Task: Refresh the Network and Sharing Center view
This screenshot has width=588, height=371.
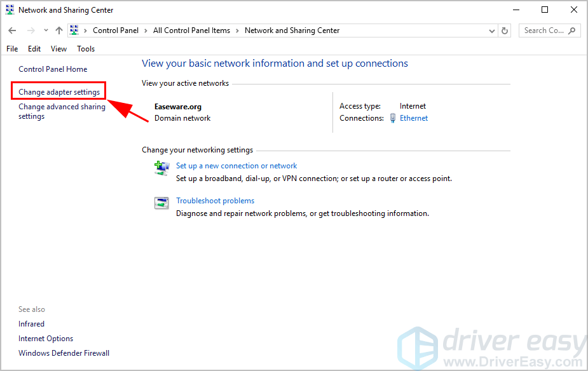Action: pyautogui.click(x=505, y=30)
